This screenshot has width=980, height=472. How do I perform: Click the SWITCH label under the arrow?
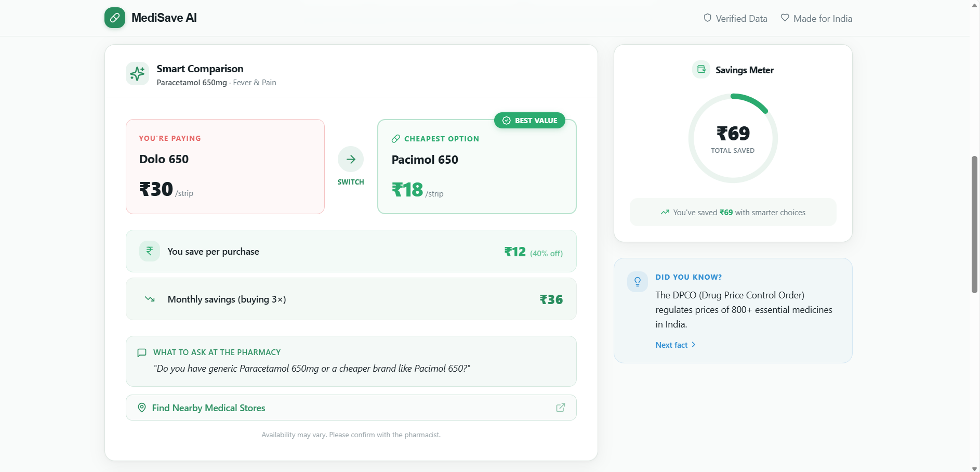[351, 182]
